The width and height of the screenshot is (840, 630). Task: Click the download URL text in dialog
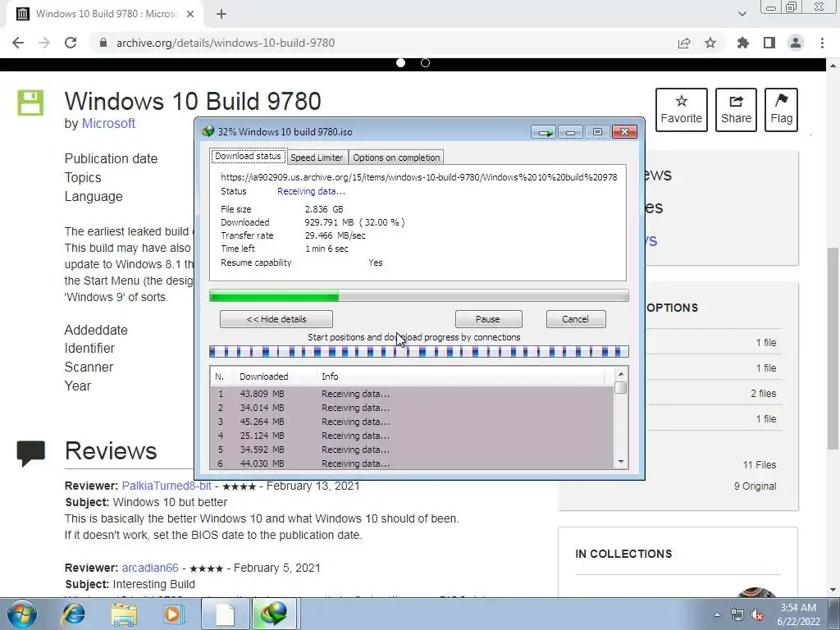419,177
